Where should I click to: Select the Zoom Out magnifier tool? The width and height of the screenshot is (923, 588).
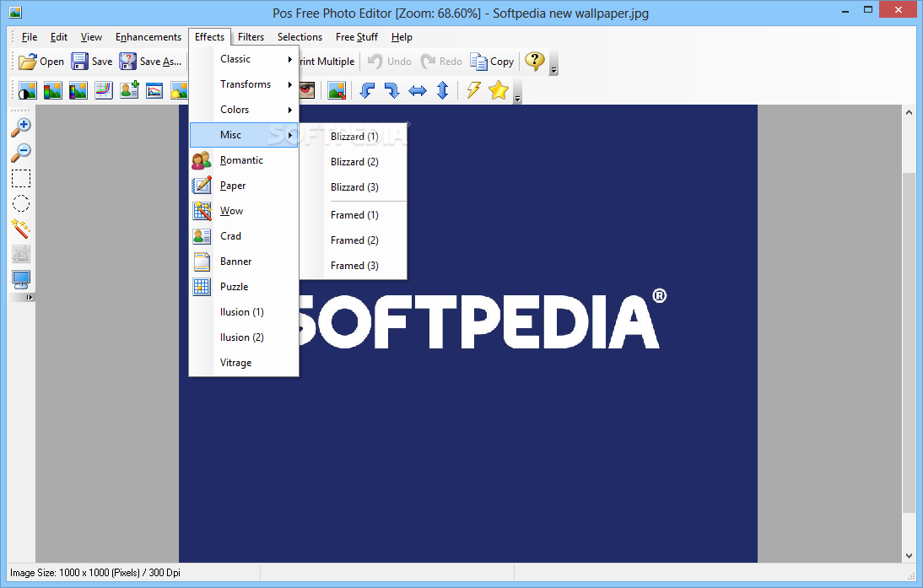point(21,153)
